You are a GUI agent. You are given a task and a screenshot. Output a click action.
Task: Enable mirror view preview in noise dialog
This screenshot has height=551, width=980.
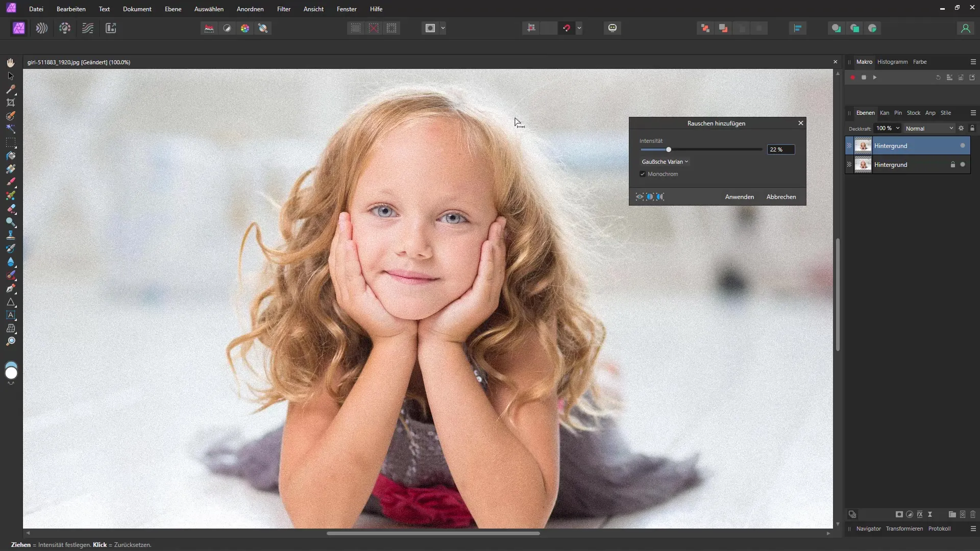point(660,197)
